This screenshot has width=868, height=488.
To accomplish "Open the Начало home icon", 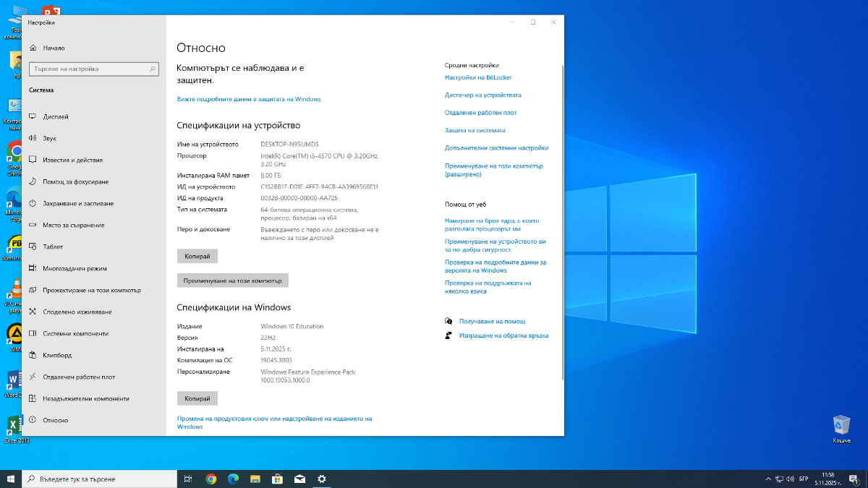I will click(33, 48).
